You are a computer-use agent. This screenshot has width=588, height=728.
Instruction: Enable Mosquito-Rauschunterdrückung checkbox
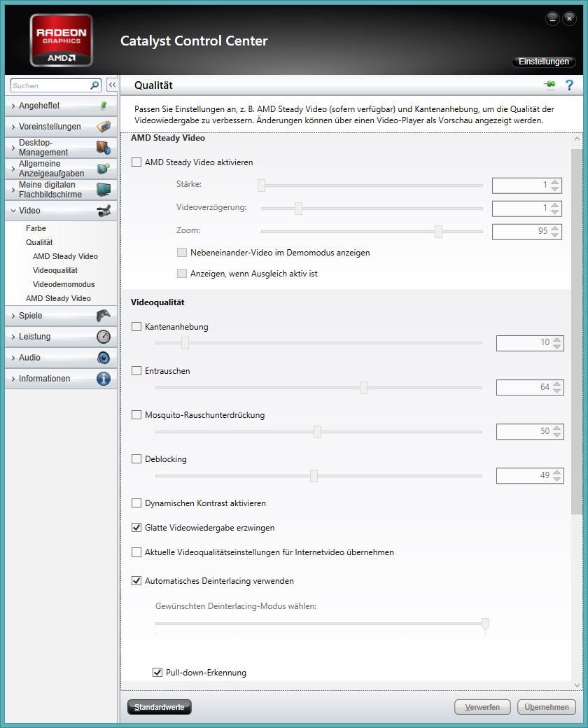[136, 415]
